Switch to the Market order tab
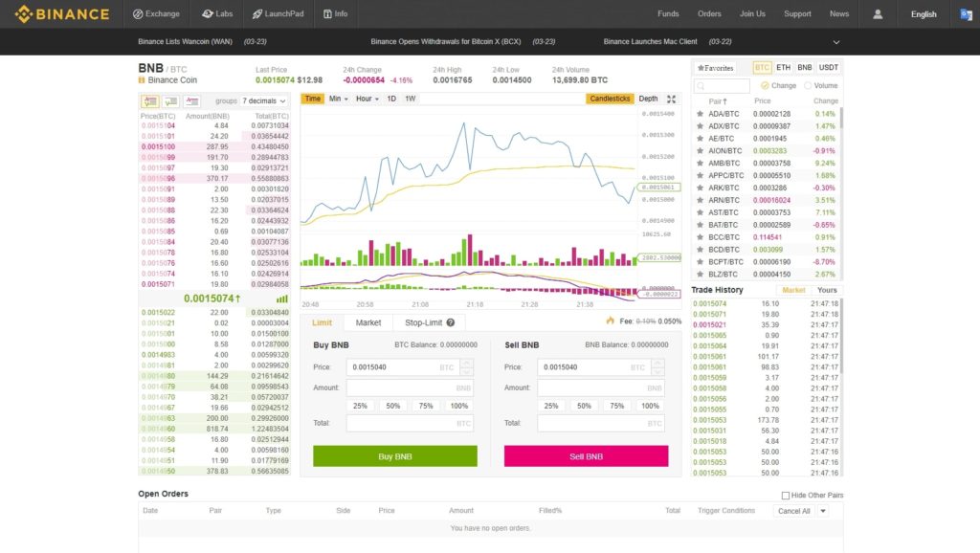Viewport: 980px width, 553px height. (x=368, y=322)
